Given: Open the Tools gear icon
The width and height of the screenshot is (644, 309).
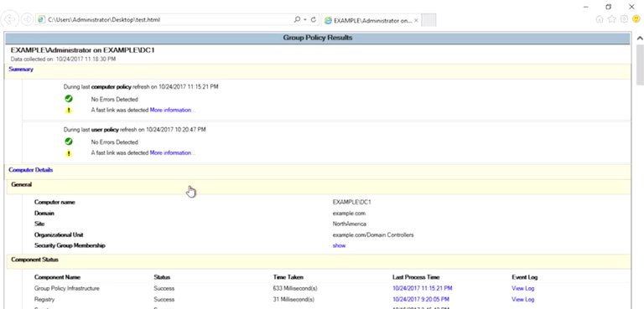Looking at the screenshot, I should 624,19.
